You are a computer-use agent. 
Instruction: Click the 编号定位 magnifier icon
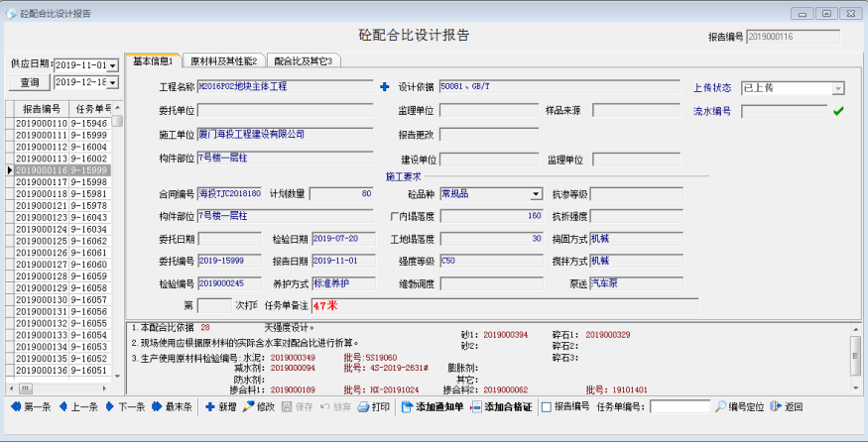720,407
